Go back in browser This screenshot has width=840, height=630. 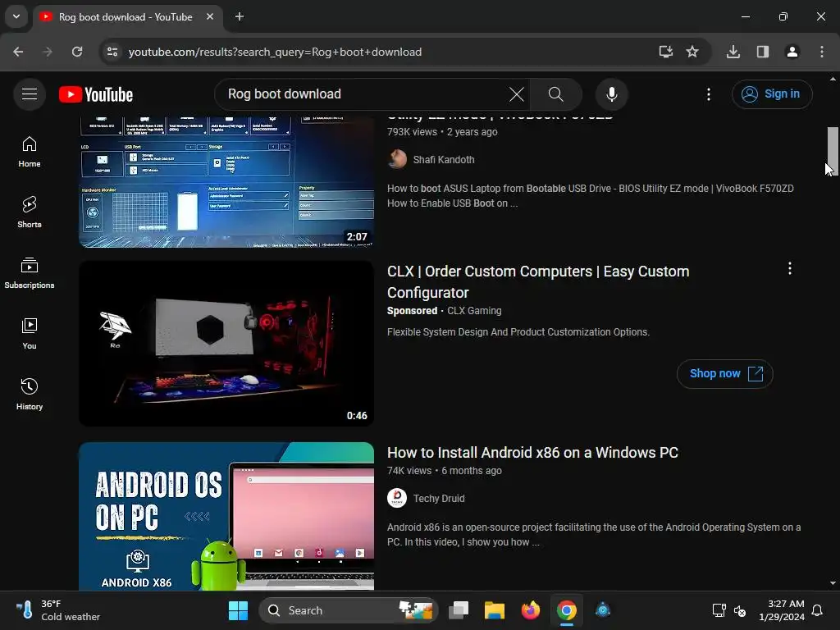pyautogui.click(x=18, y=52)
